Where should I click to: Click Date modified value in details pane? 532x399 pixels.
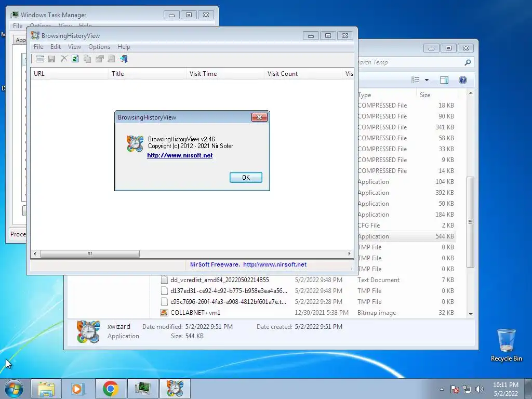209,326
